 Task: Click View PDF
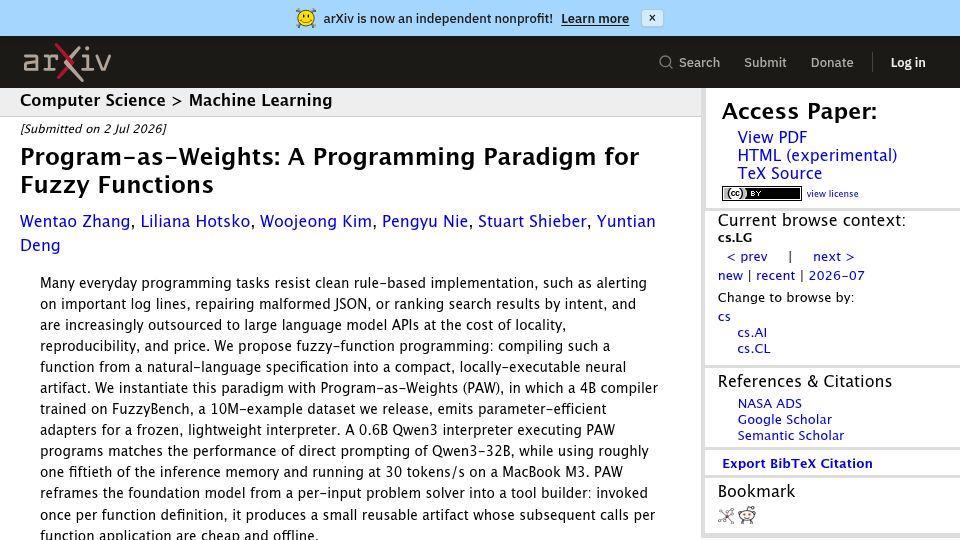point(772,137)
